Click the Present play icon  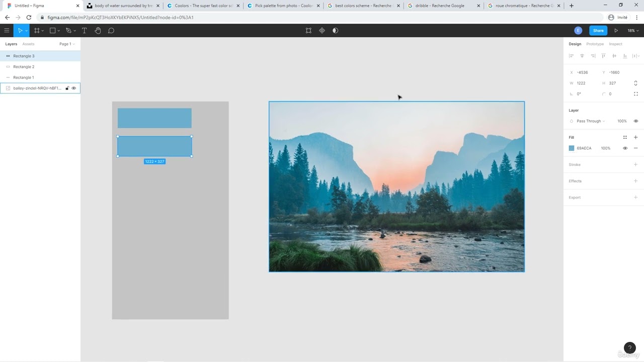[616, 31]
